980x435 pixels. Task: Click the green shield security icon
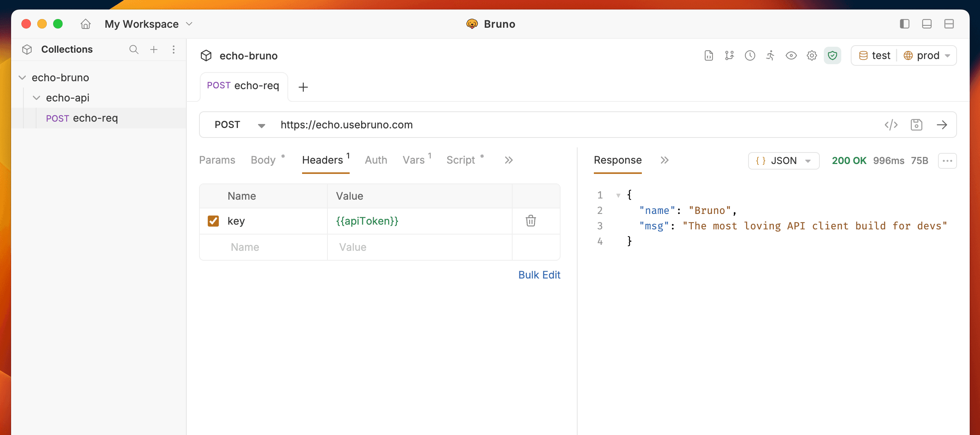(832, 55)
